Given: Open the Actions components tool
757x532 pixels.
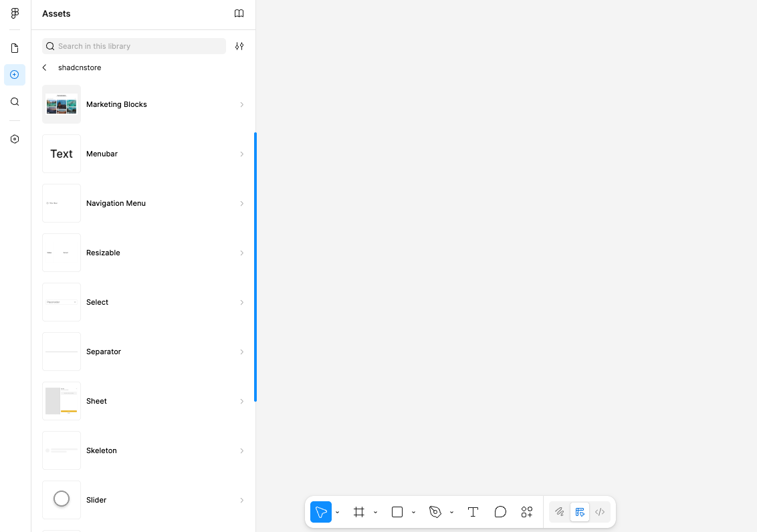Looking at the screenshot, I should (527, 512).
